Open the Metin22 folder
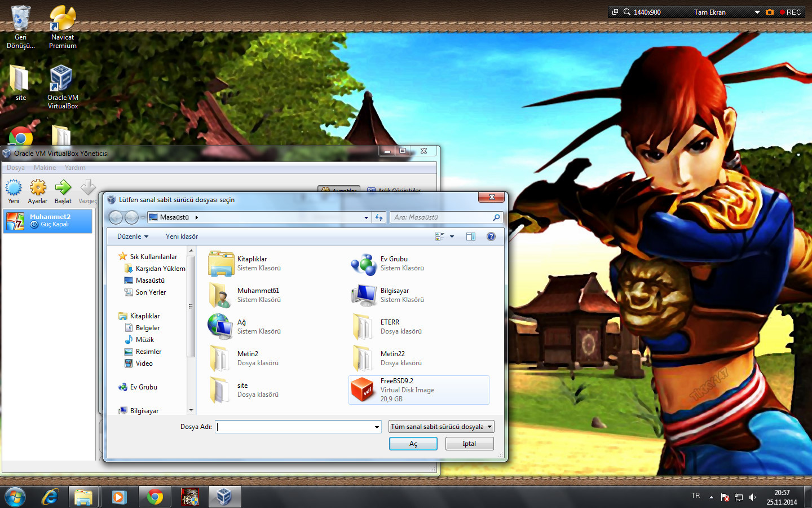Screen dimensions: 812x508 (x=389, y=358)
